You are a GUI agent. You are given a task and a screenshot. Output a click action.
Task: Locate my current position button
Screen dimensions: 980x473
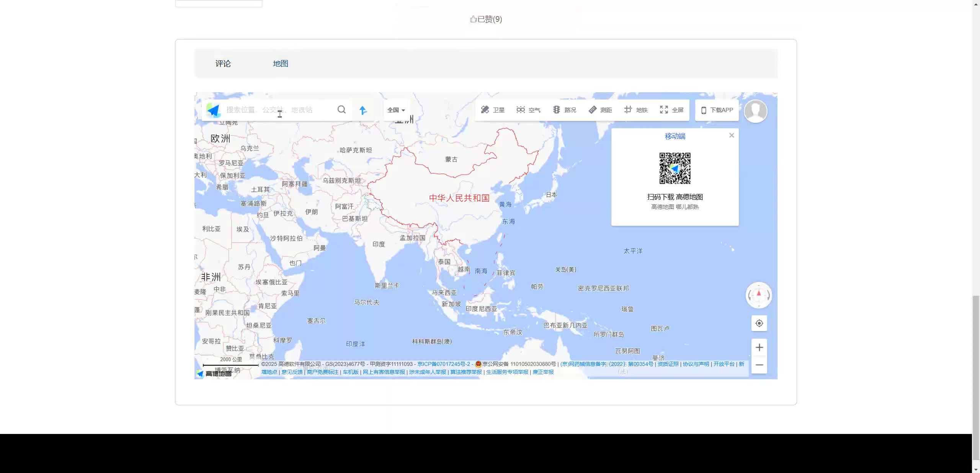(759, 323)
